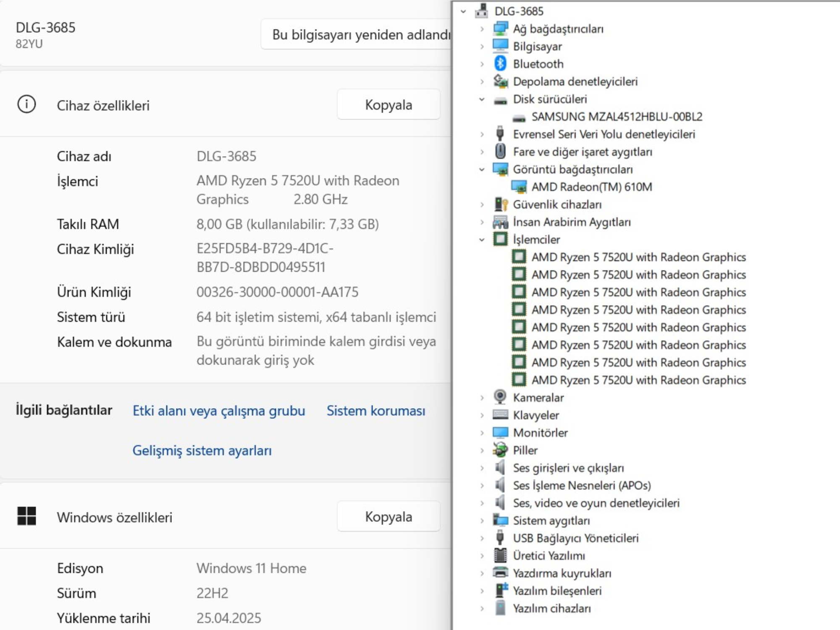The image size is (840, 630).
Task: Expand the Sistem aygıtları category
Action: click(x=482, y=521)
